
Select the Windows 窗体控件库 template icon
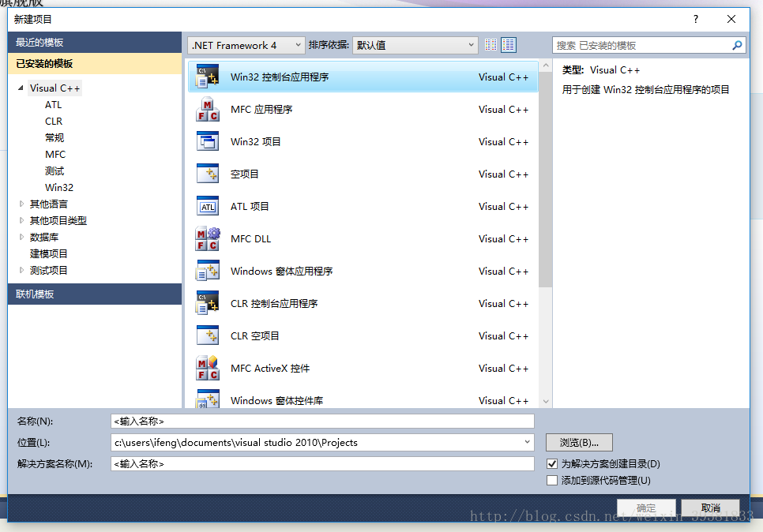point(207,399)
